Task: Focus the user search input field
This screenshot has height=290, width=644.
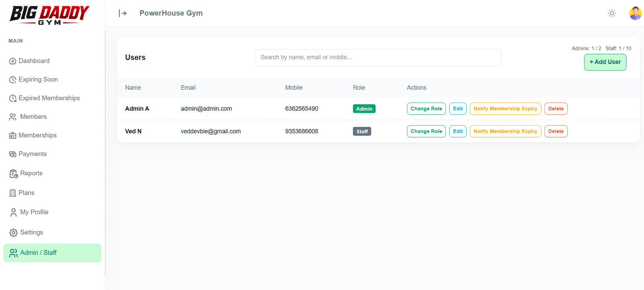Action: 378,58
